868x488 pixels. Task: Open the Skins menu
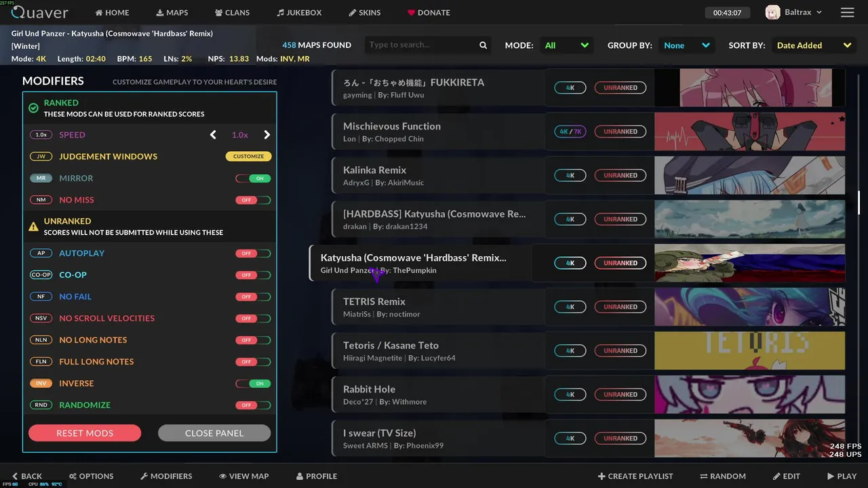point(365,12)
